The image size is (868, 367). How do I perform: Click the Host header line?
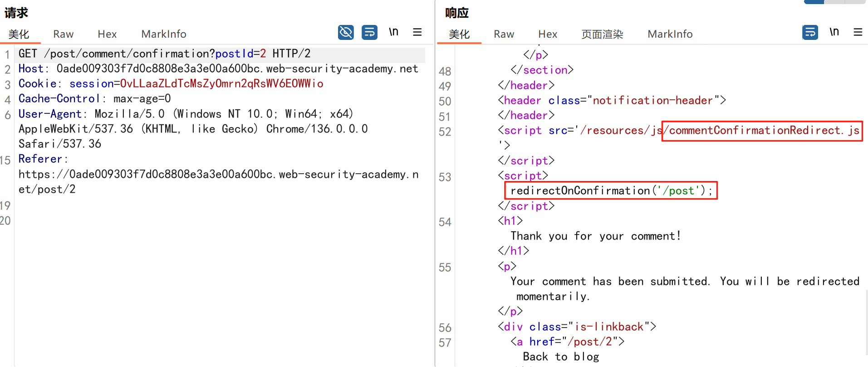click(x=218, y=69)
